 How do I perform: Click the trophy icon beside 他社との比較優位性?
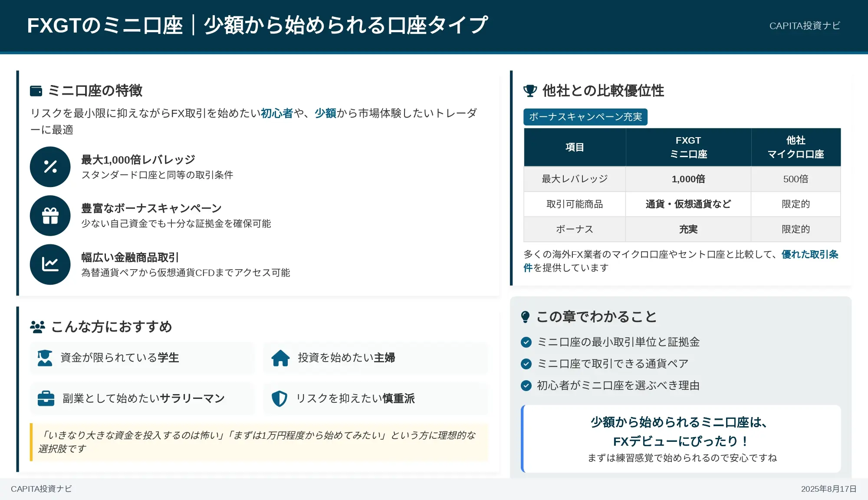[x=530, y=91]
